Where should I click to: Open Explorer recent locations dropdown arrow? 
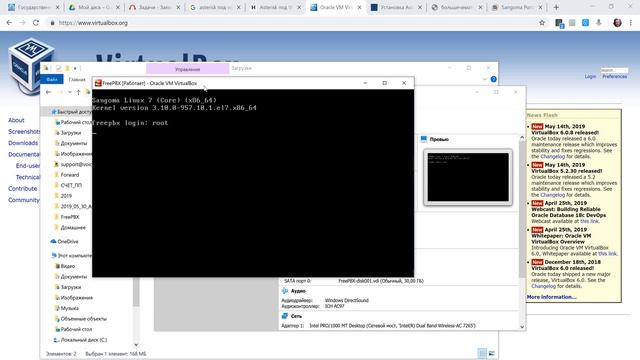click(x=70, y=92)
